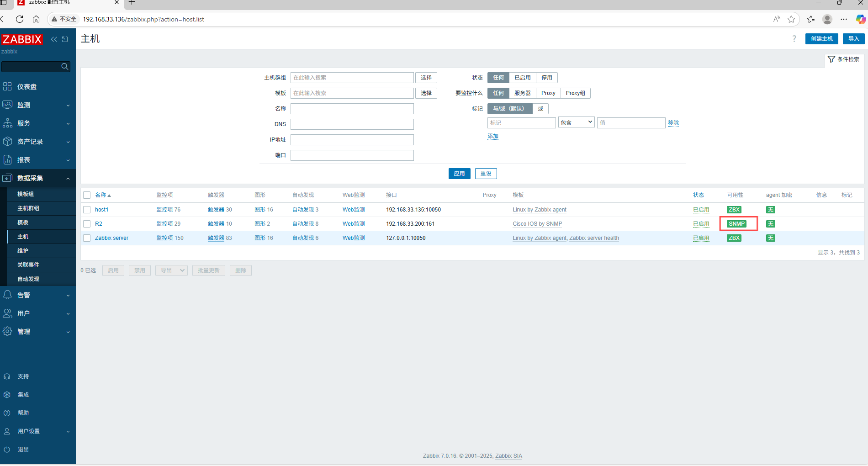868x466 pixels.
Task: Click the 服务 services icon
Action: click(x=7, y=123)
